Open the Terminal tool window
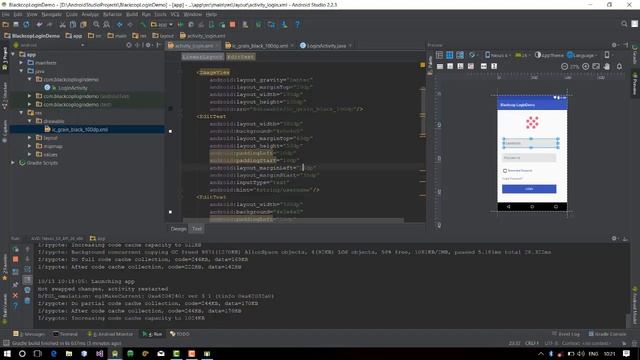Screen dimensions: 640x360 [65, 334]
